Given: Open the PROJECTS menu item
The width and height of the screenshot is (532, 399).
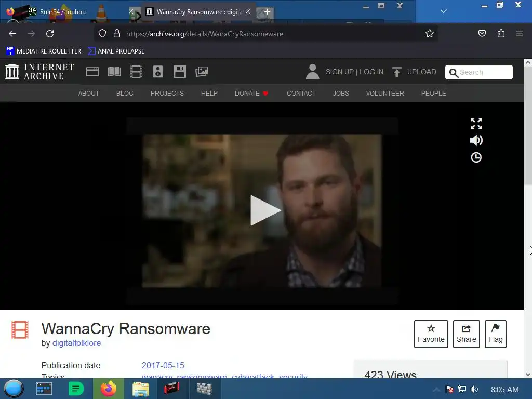Looking at the screenshot, I should [x=167, y=94].
